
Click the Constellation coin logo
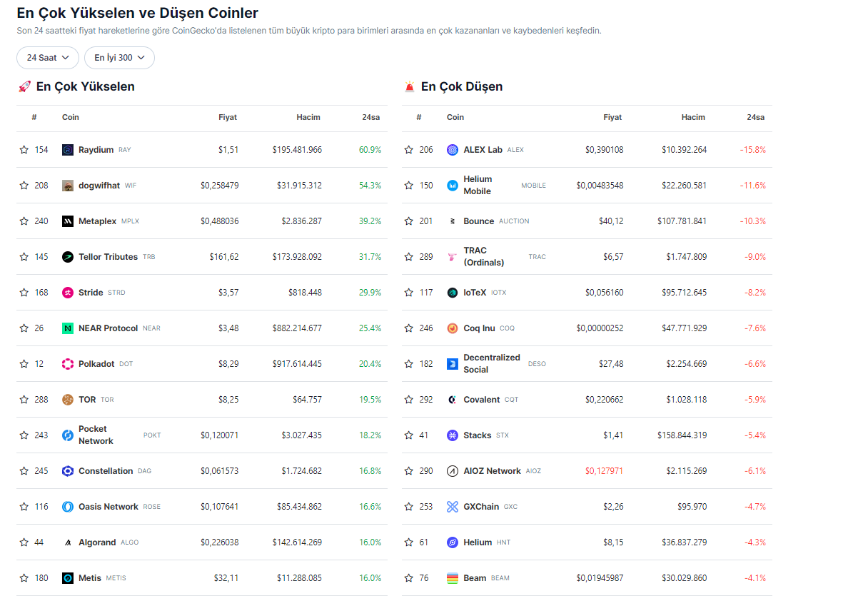pyautogui.click(x=68, y=471)
